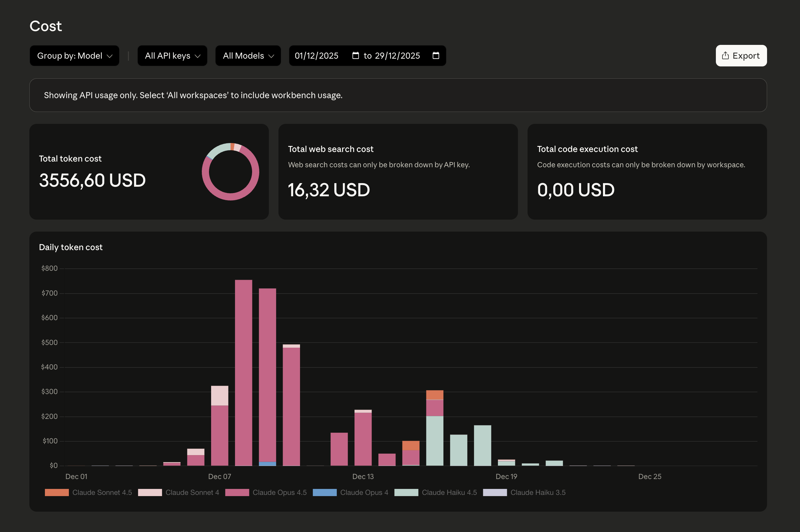Image resolution: width=800 pixels, height=532 pixels.
Task: Toggle Claude Sonnet 4.5 legend swatch
Action: point(57,492)
